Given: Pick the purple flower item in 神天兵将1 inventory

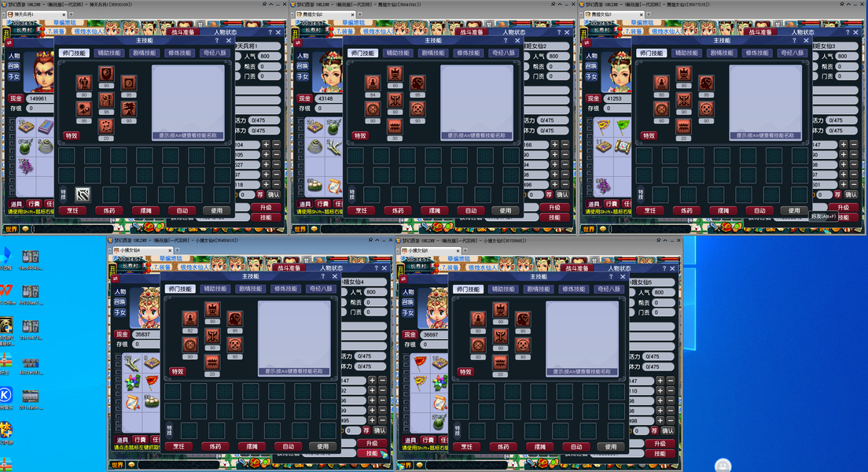Looking at the screenshot, I should coord(26,165).
